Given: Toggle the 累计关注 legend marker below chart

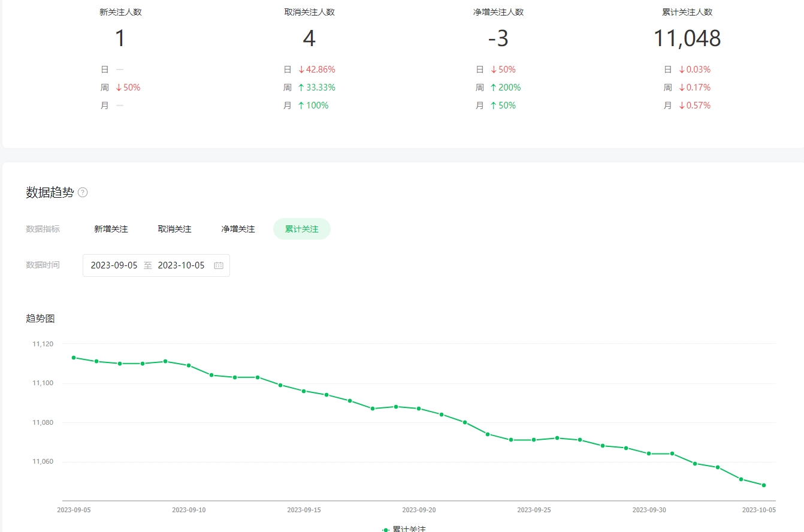Looking at the screenshot, I should [386, 530].
